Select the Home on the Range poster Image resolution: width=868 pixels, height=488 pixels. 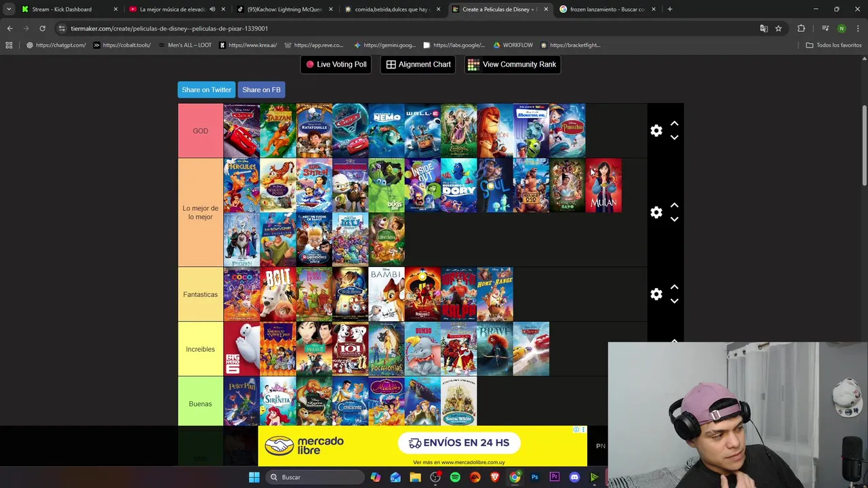coord(495,294)
